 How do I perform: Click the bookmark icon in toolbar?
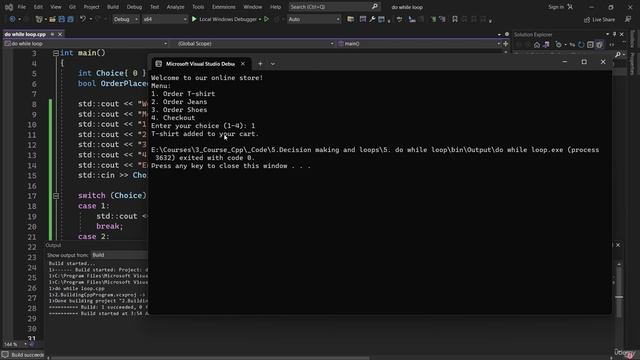[455, 19]
